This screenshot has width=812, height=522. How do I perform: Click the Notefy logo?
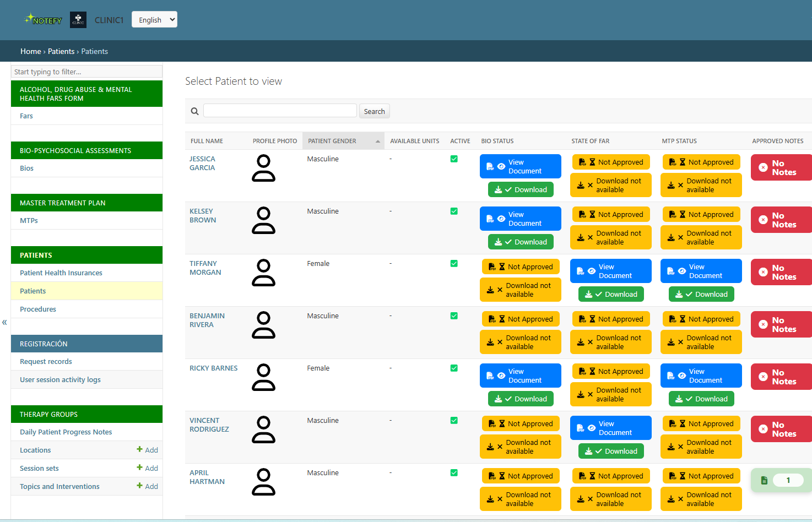[44, 20]
